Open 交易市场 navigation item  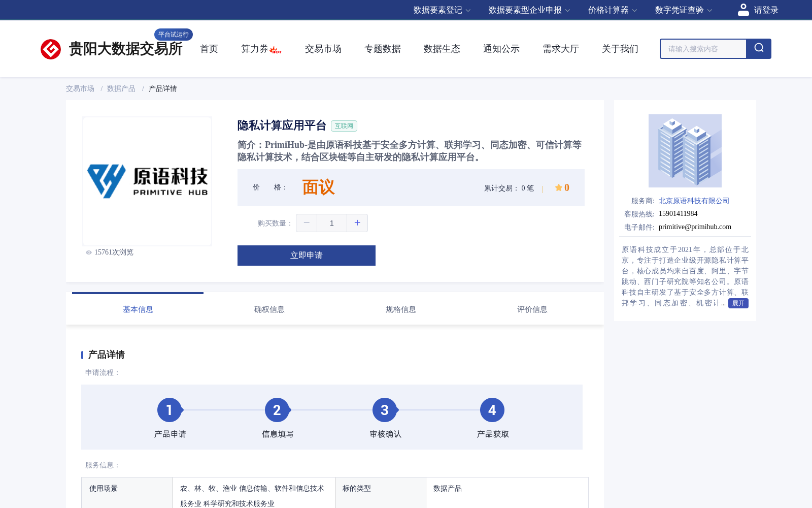(x=323, y=49)
